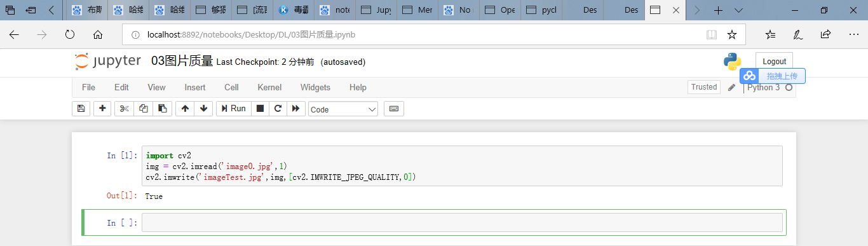Click the Jupyter logo

[x=108, y=61]
